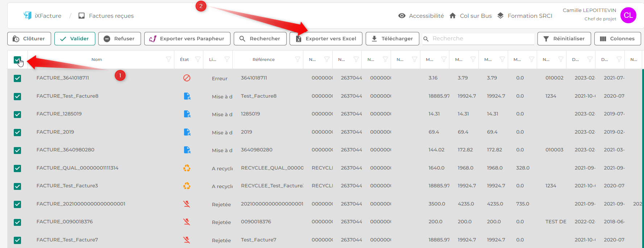This screenshot has width=644, height=248.
Task: Click the Col sur Bus home icon
Action: 452,16
